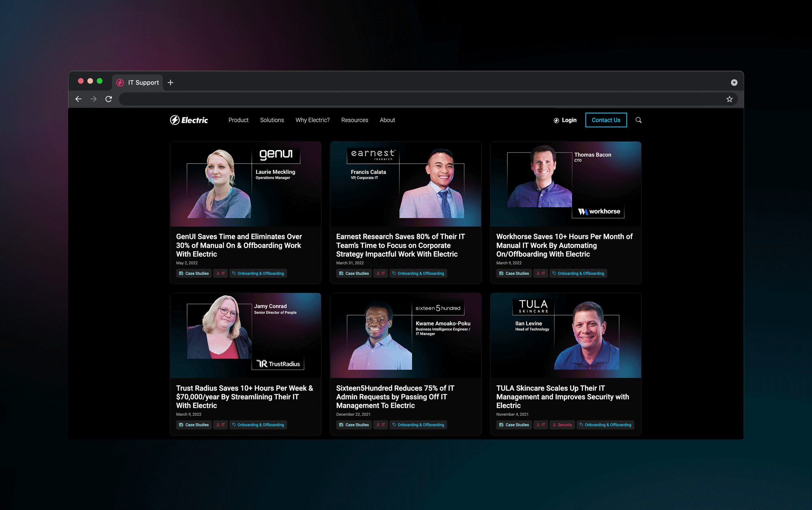Click the browser back arrow
812x510 pixels.
click(x=78, y=99)
